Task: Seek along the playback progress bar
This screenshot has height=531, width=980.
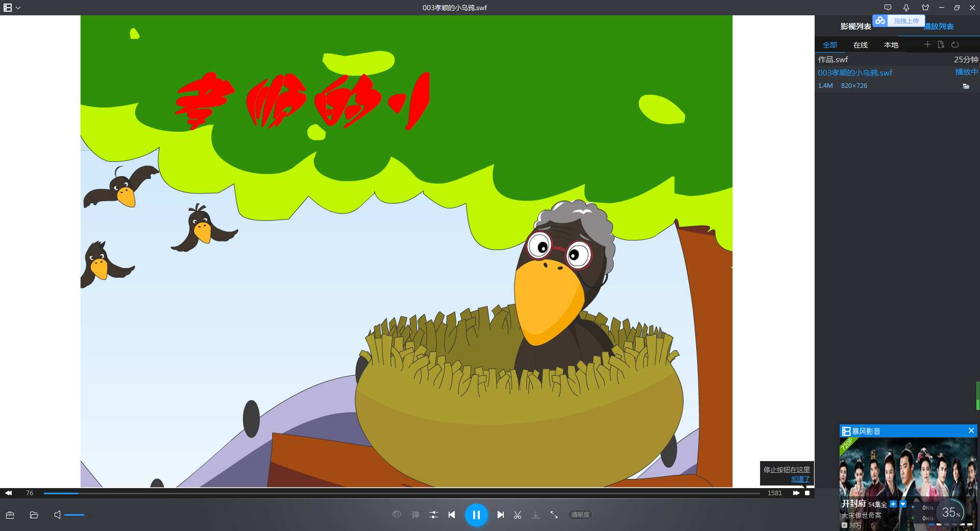Action: [x=402, y=493]
